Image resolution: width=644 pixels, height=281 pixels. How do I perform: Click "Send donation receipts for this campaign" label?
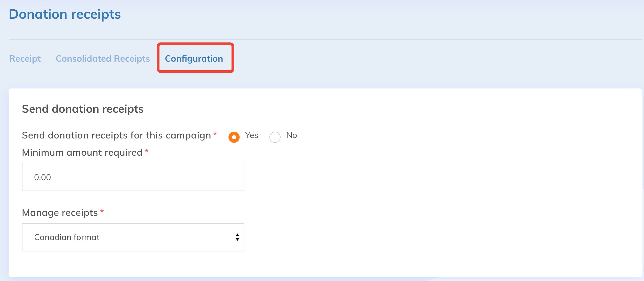[116, 135]
